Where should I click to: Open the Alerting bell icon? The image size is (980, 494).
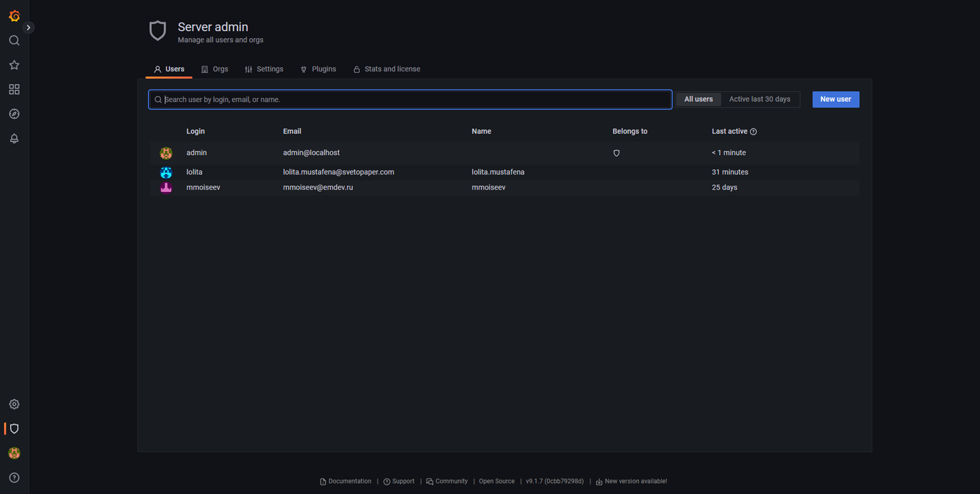[x=14, y=138]
